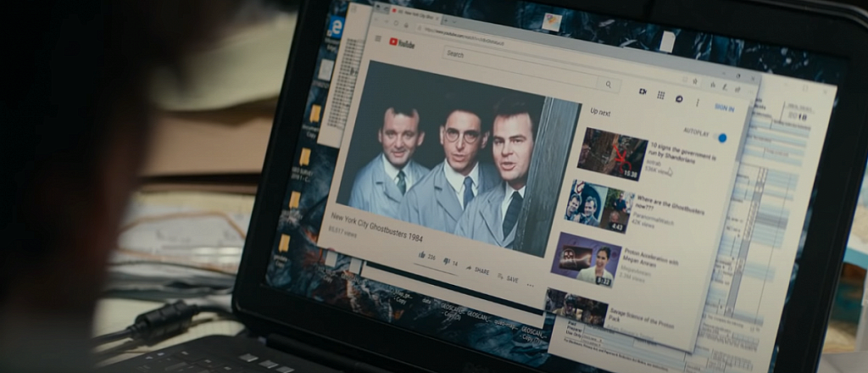The height and width of the screenshot is (373, 868).
Task: Expand more actions ellipsis below video
Action: [x=530, y=286]
